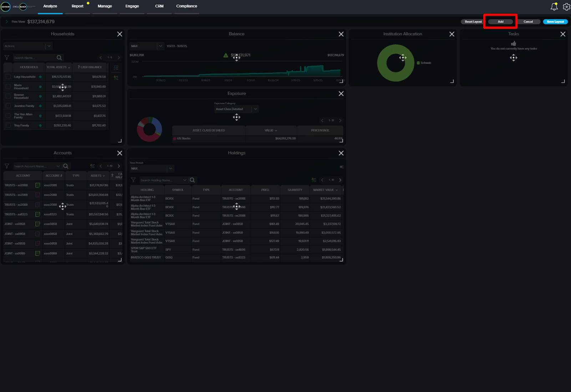This screenshot has width=571, height=392.
Task: Open the notifications bell icon
Action: pyautogui.click(x=554, y=6)
